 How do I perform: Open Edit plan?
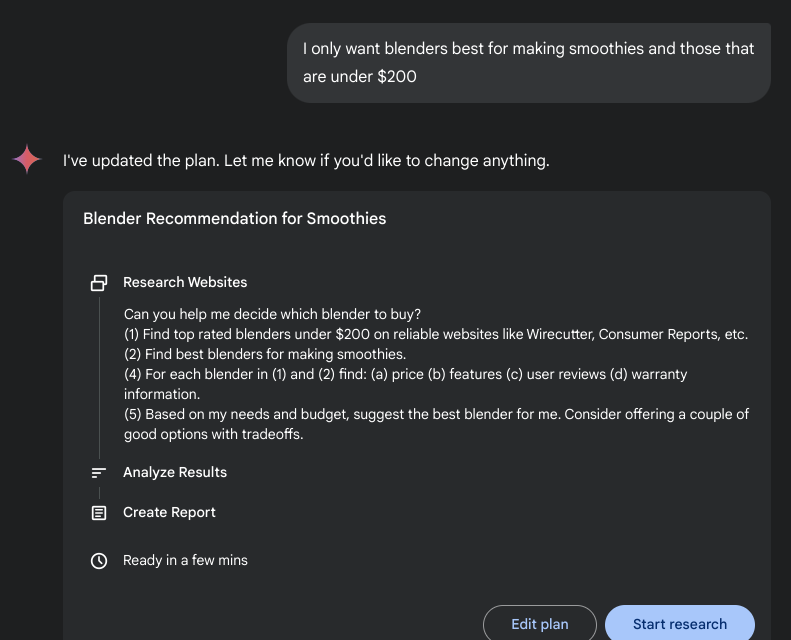540,624
